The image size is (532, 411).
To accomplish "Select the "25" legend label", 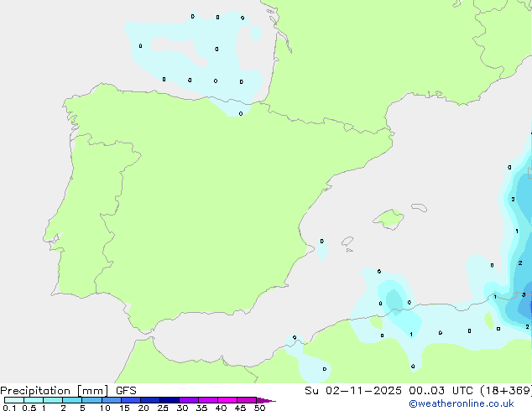I will (x=163, y=408).
